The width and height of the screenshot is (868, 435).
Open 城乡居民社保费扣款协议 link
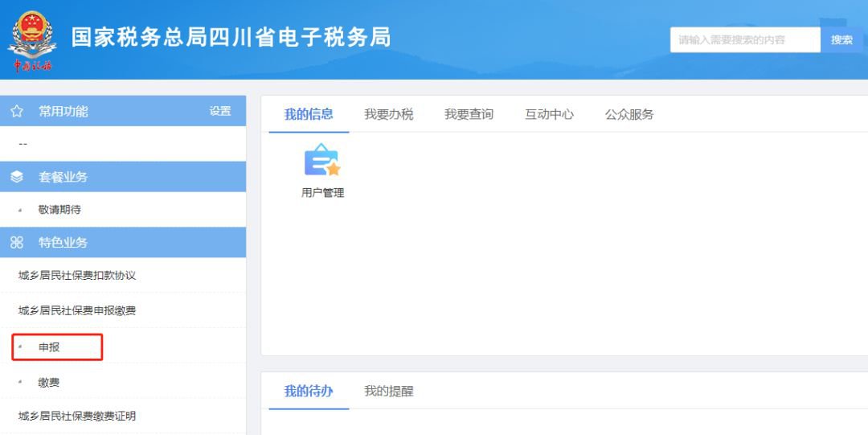(77, 276)
